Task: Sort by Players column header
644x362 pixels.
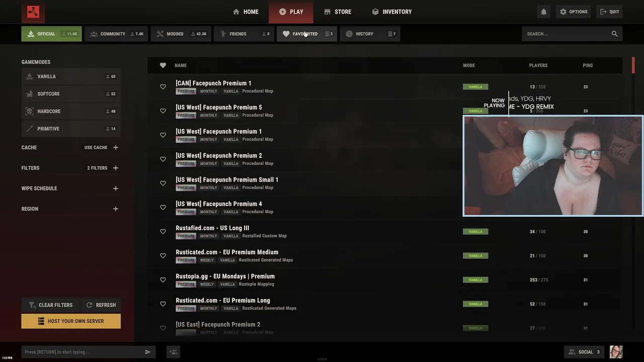Action: [538, 65]
